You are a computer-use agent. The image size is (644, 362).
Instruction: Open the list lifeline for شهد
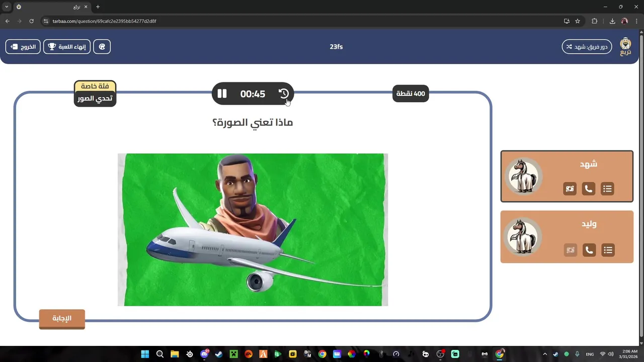(x=608, y=189)
